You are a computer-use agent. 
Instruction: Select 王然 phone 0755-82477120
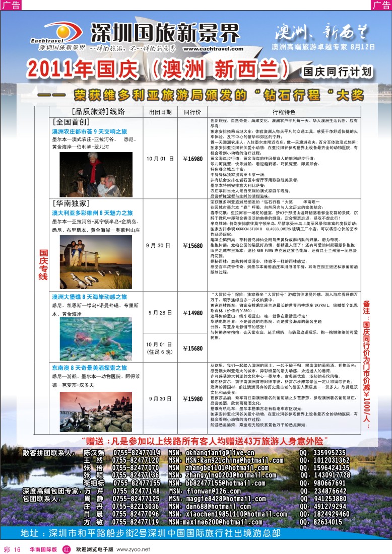coord(136,460)
